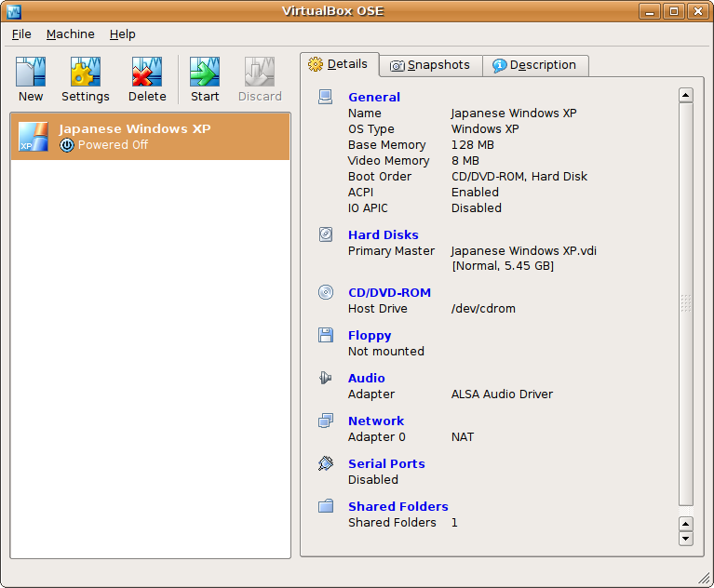Screen dimensions: 714x588
Task: Click the 'Not mounted' floppy status text
Action: pyautogui.click(x=386, y=352)
